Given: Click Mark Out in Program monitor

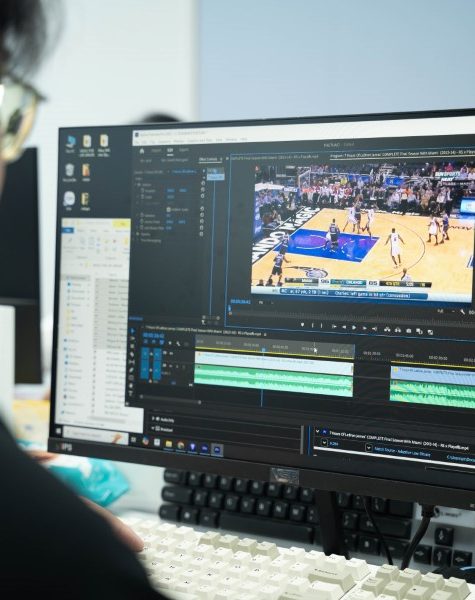Looking at the screenshot, I should [x=321, y=326].
